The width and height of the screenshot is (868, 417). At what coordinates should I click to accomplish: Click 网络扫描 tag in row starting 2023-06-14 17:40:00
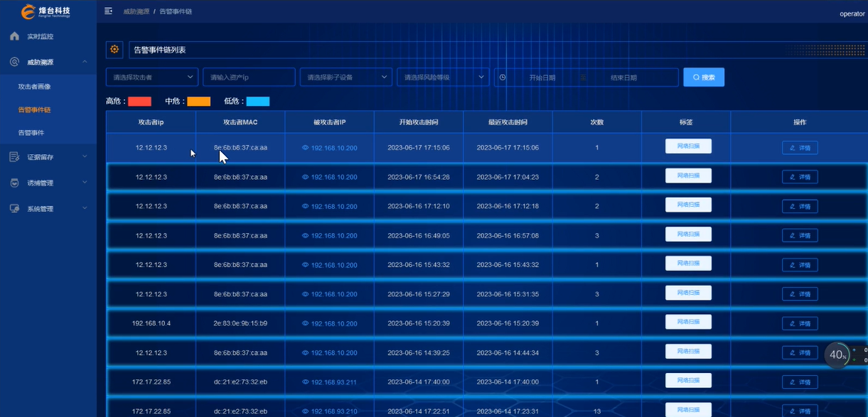688,381
